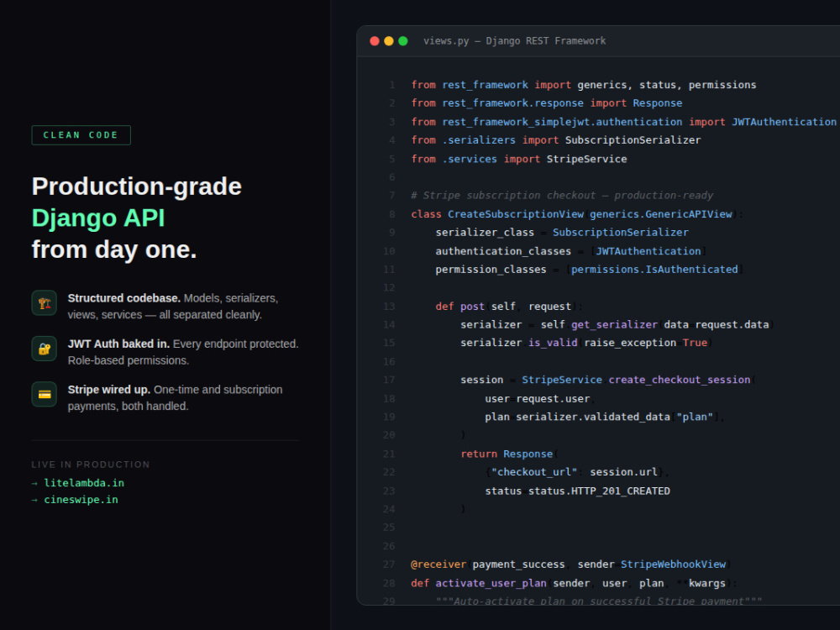The width and height of the screenshot is (840, 630).
Task: Click the CLEAN CODE badge
Action: click(x=81, y=135)
